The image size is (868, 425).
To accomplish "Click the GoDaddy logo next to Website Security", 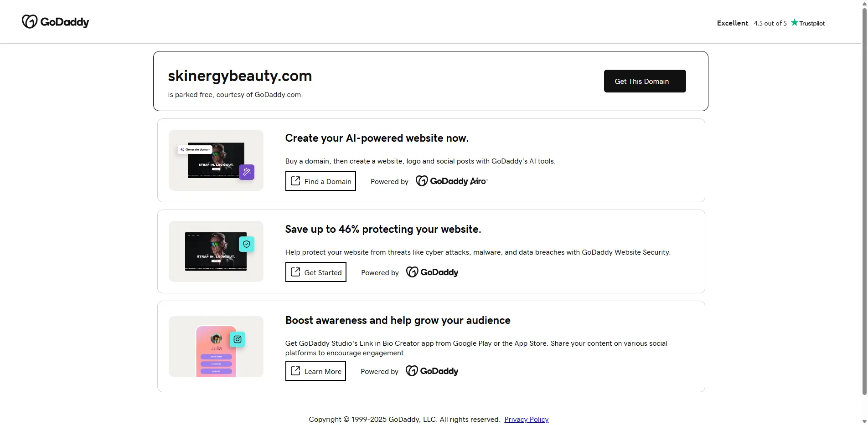I will pos(431,272).
